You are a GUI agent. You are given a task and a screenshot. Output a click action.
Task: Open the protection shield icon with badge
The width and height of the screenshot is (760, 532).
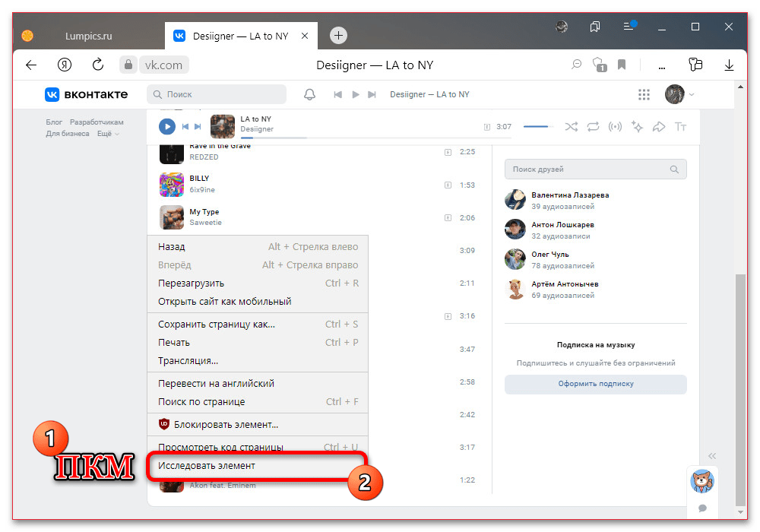pyautogui.click(x=600, y=65)
